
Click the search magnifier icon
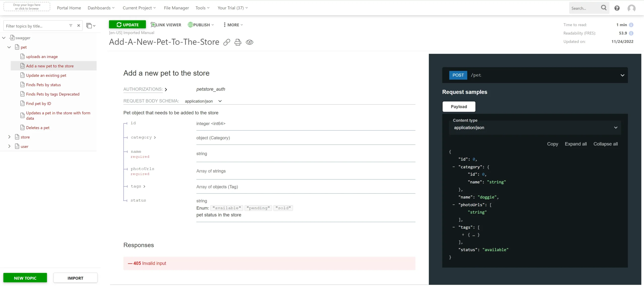point(603,8)
